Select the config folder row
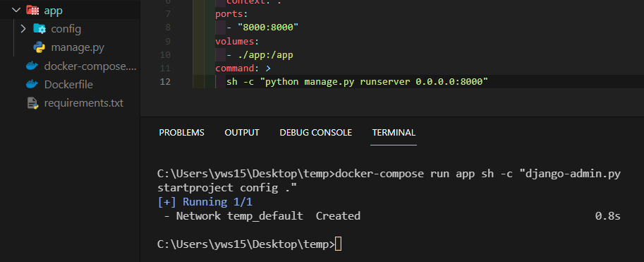Screen dimensions: 644x262 pos(70,29)
